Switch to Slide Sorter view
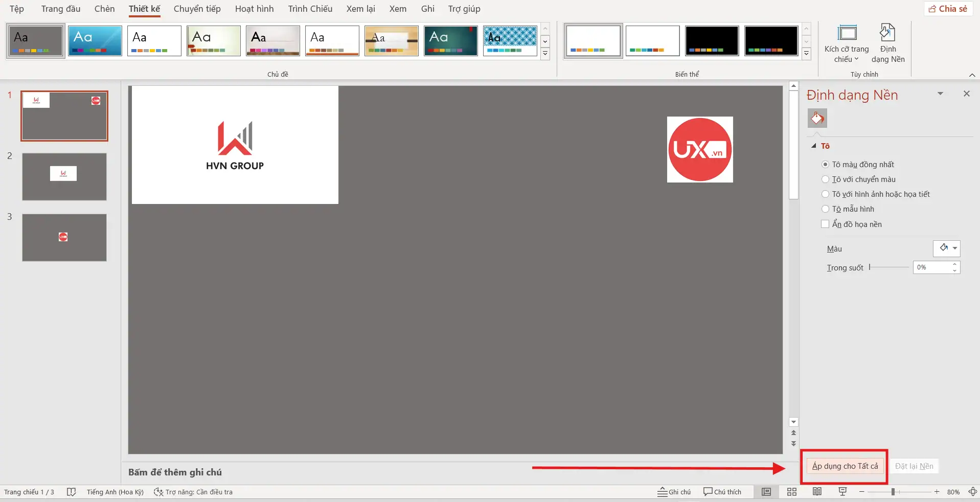 791,492
